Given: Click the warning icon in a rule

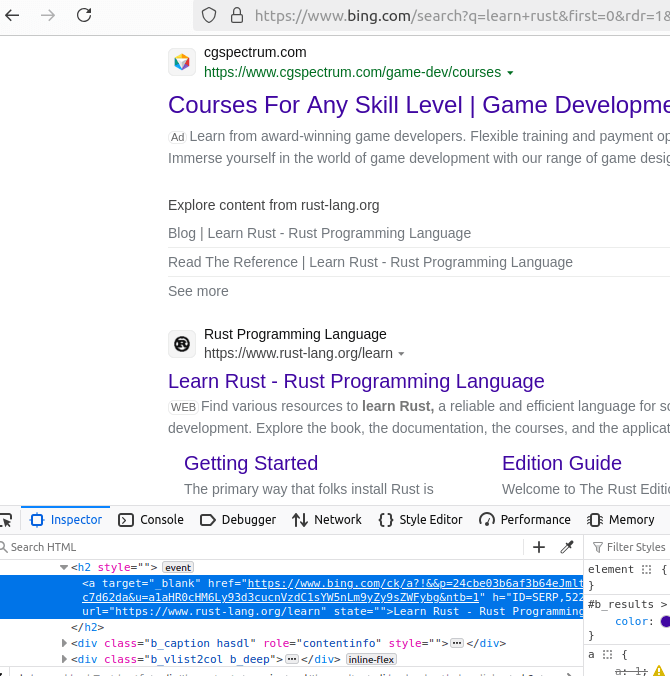Looking at the screenshot, I should click(660, 670).
